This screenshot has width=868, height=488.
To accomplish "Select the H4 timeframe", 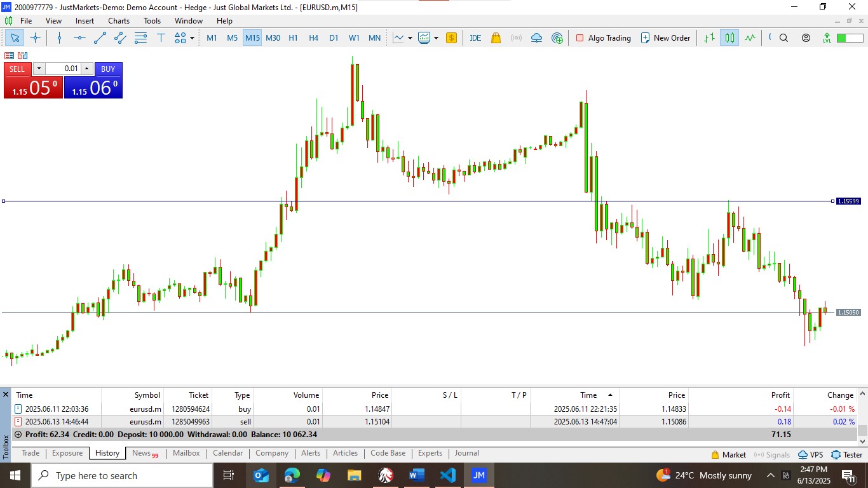I will (x=313, y=38).
